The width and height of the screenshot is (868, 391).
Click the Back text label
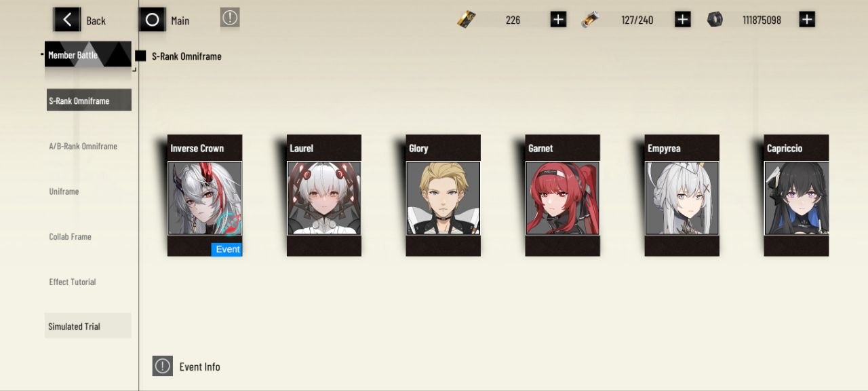click(x=96, y=21)
